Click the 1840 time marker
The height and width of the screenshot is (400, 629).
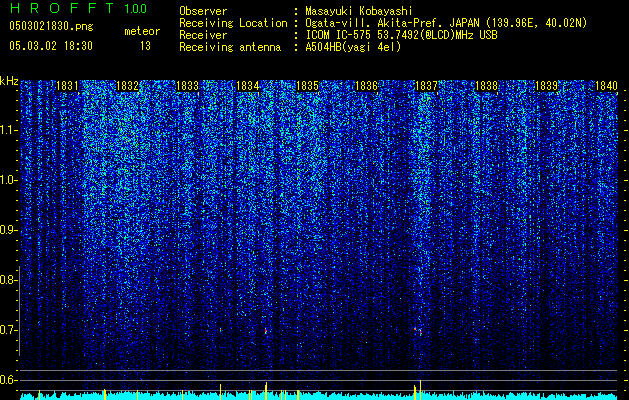pyautogui.click(x=606, y=86)
